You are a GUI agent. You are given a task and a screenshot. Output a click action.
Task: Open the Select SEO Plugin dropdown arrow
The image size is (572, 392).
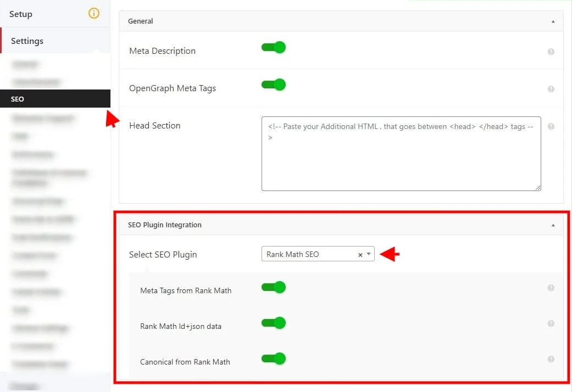pos(369,254)
